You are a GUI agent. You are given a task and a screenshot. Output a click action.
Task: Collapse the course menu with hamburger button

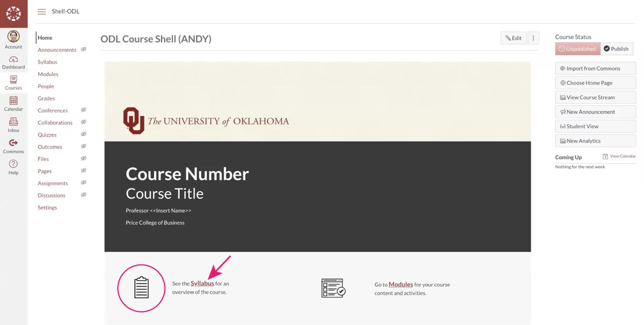(x=42, y=12)
